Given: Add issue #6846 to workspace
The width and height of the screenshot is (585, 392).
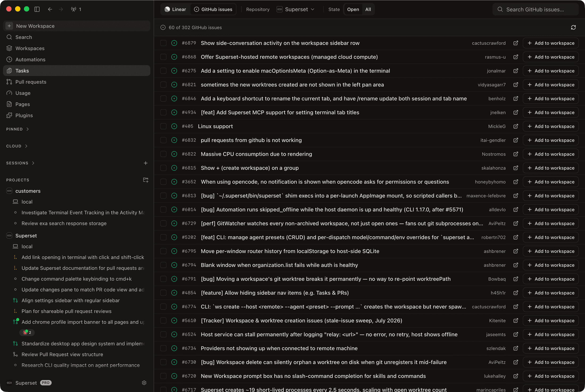Looking at the screenshot, I should coord(551,98).
